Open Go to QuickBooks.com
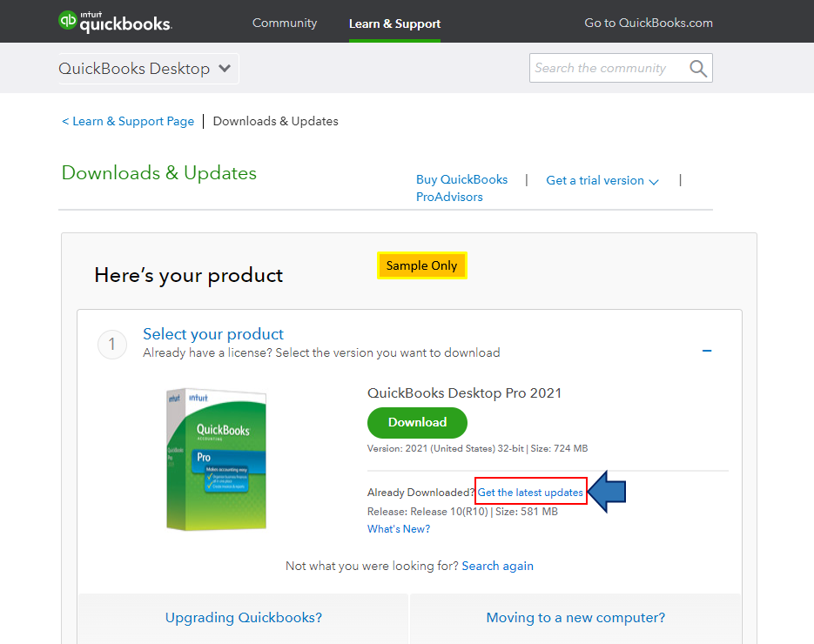The width and height of the screenshot is (814, 644). point(649,22)
